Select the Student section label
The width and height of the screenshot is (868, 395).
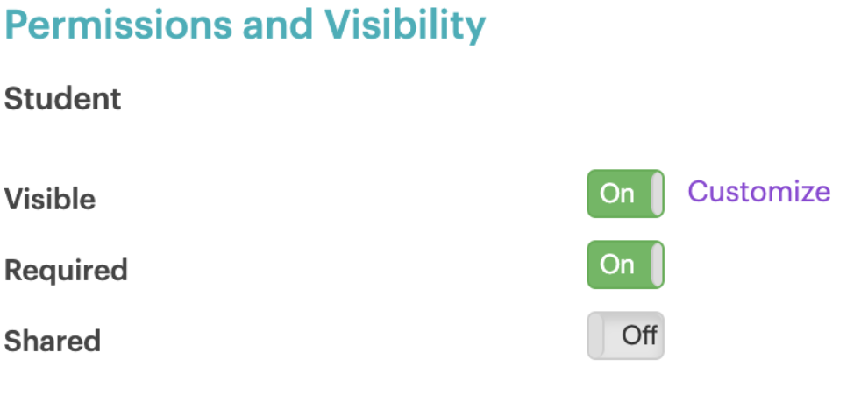point(63,99)
